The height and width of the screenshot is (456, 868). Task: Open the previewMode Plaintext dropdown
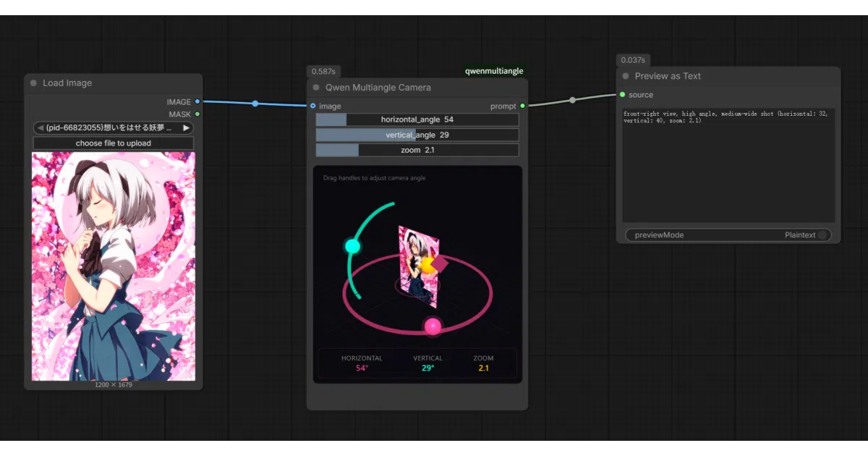(x=728, y=235)
